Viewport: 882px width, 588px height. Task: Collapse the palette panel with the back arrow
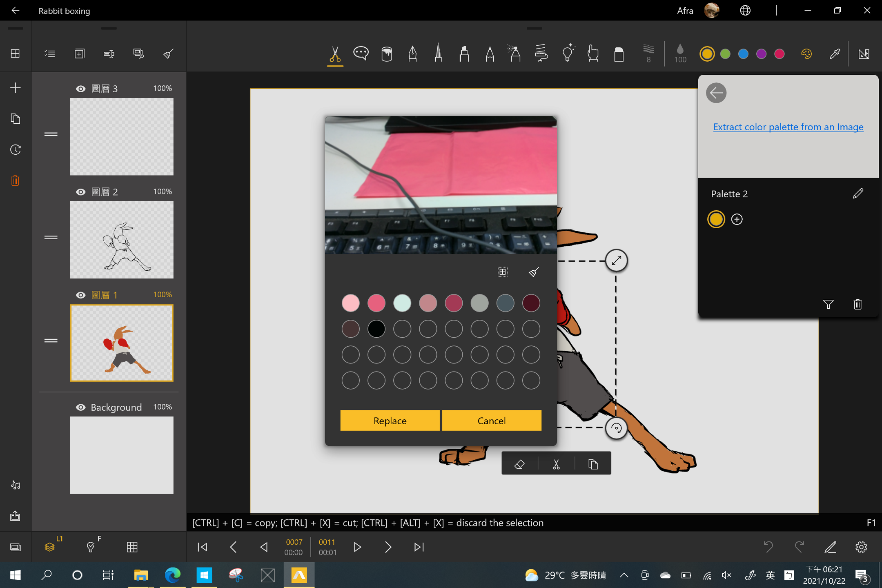716,93
